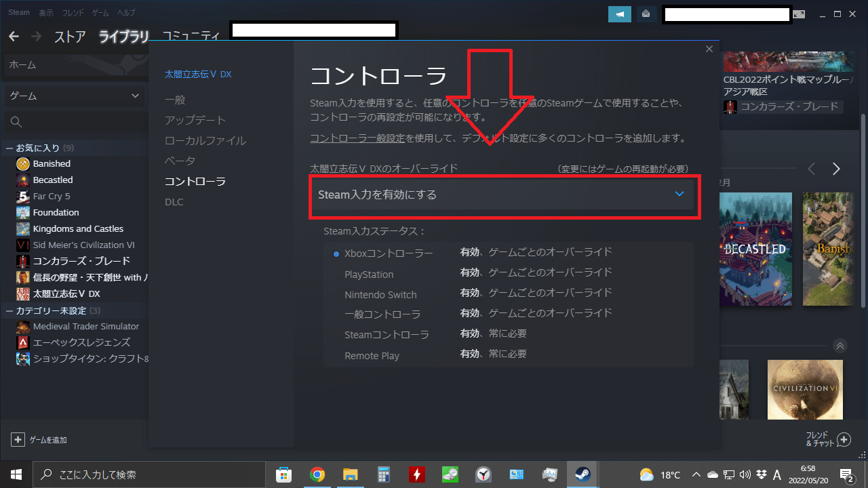Open the ゲーム menu
This screenshot has height=488, width=868.
(100, 13)
